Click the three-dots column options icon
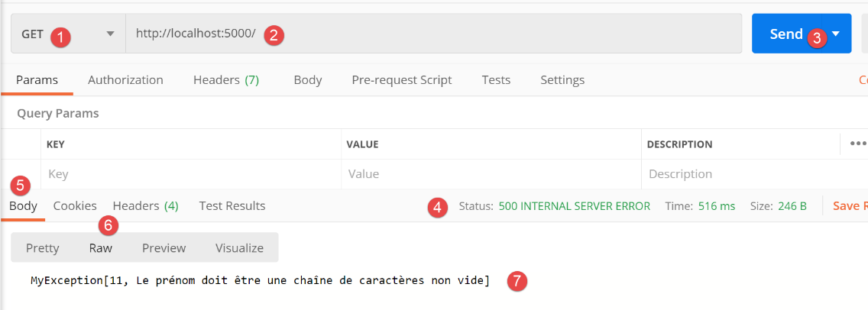The image size is (868, 310). coord(857,143)
